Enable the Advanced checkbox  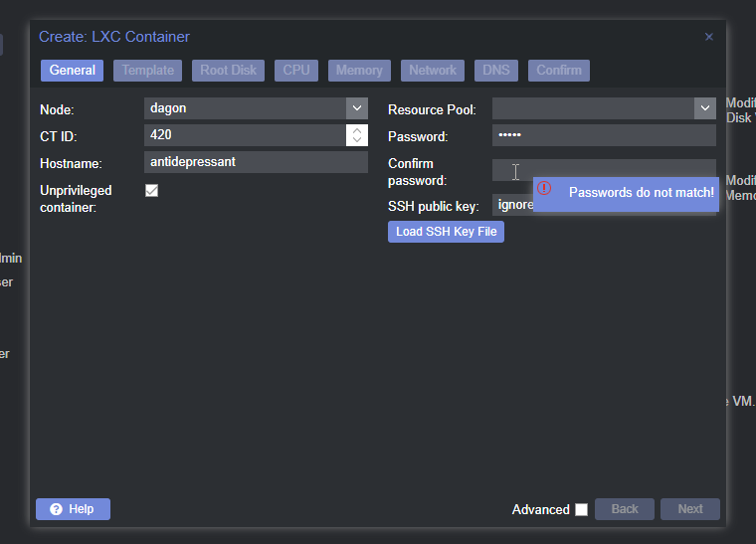coord(581,509)
